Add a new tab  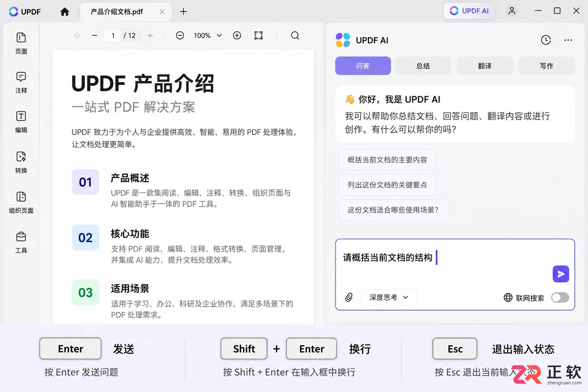click(183, 12)
